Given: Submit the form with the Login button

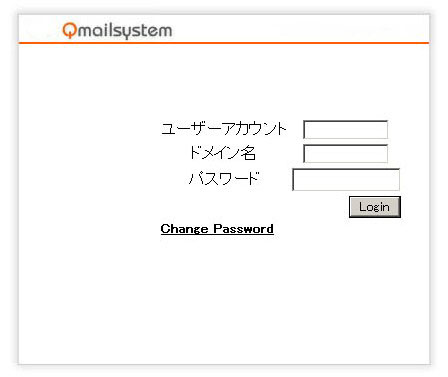Looking at the screenshot, I should tap(375, 207).
